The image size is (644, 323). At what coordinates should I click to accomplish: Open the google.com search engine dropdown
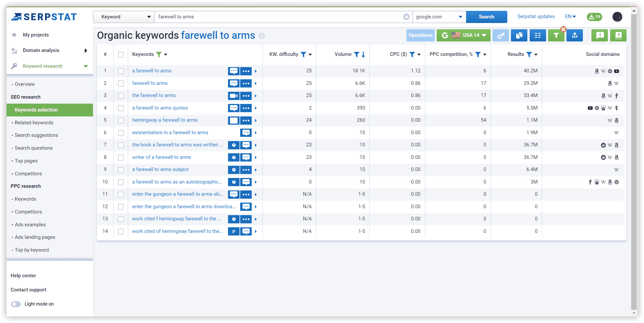coord(439,17)
